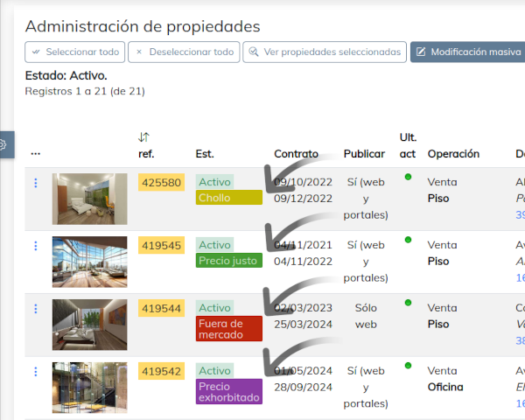Open three-dot menu for property 419542

point(36,372)
